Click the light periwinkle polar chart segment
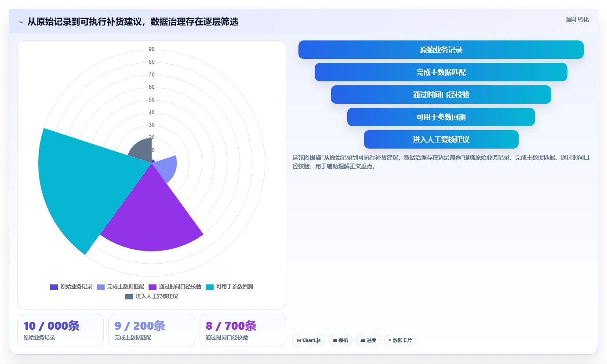607x364 pixels. pyautogui.click(x=166, y=167)
